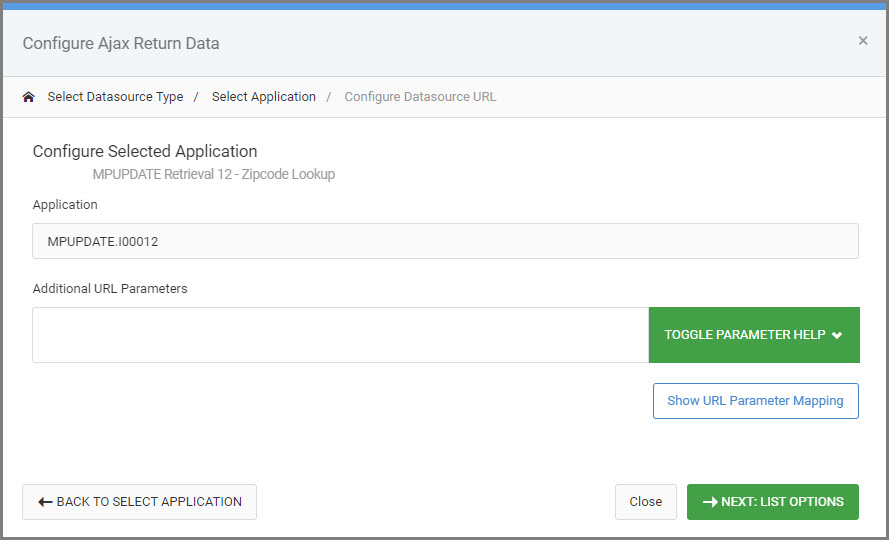889x540 pixels.
Task: Go to Select Application breadcrumb step
Action: [x=264, y=97]
